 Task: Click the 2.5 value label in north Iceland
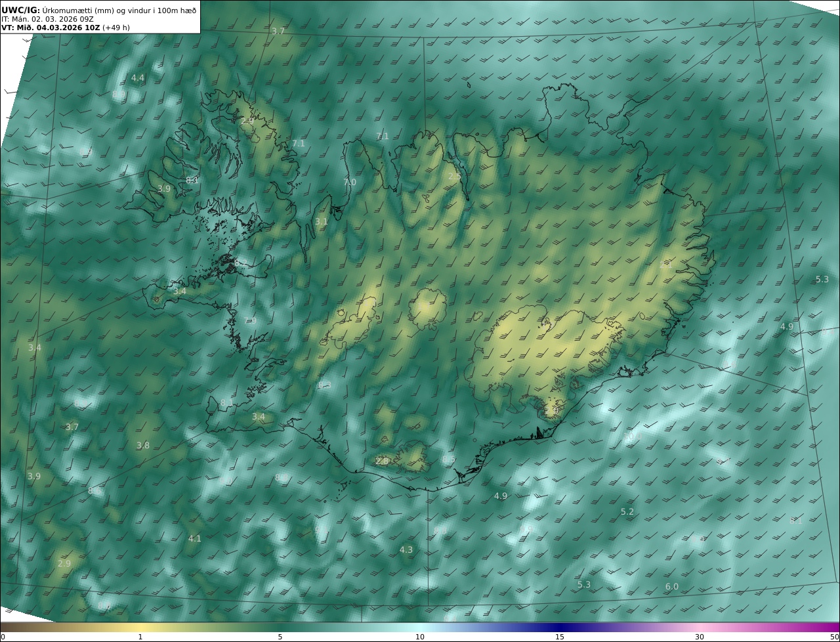(x=454, y=176)
